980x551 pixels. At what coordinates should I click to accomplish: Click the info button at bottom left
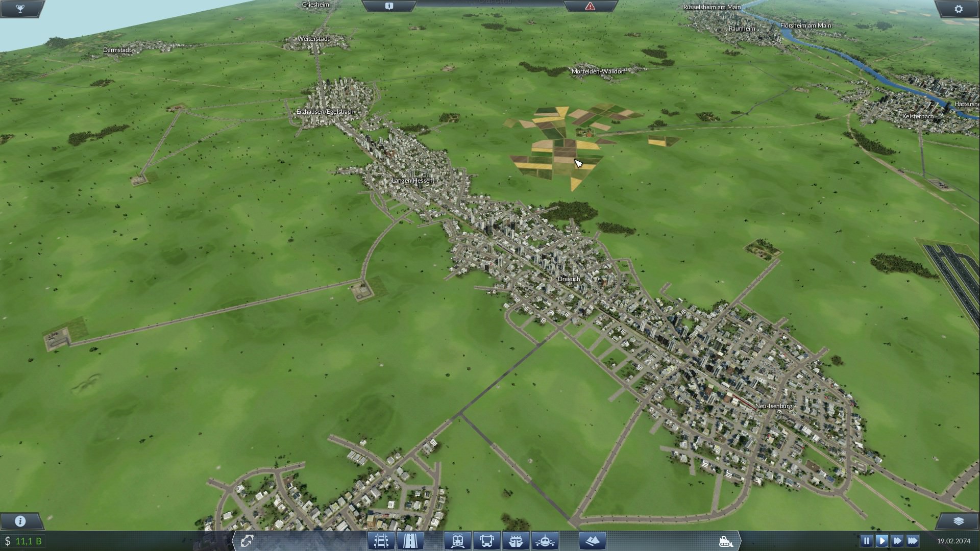pos(20,521)
